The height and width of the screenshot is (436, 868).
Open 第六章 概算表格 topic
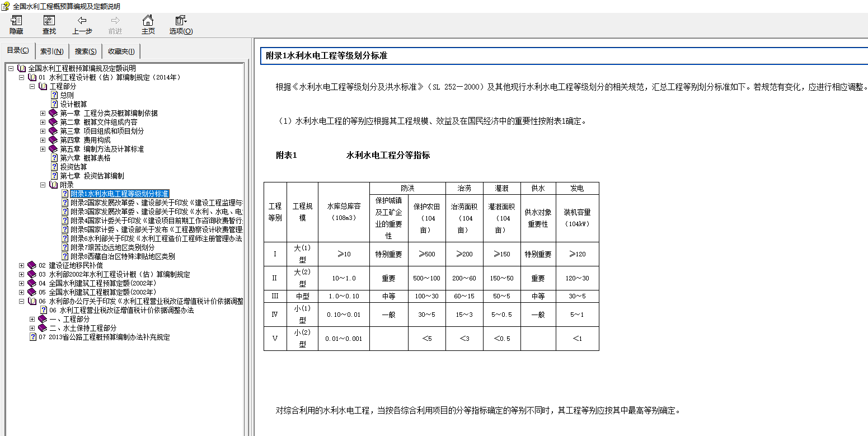click(x=86, y=158)
